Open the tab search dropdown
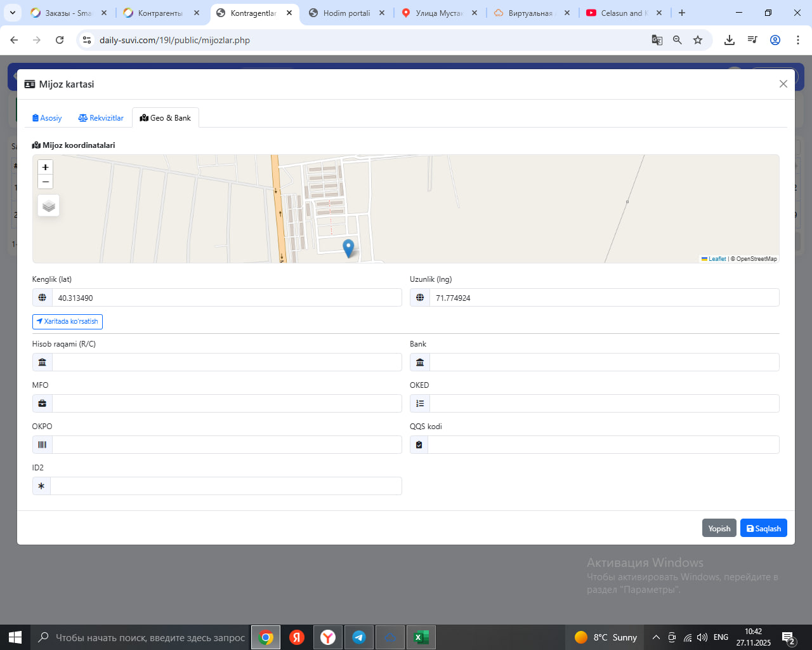Screen dimensions: 812x650 pyautogui.click(x=12, y=13)
